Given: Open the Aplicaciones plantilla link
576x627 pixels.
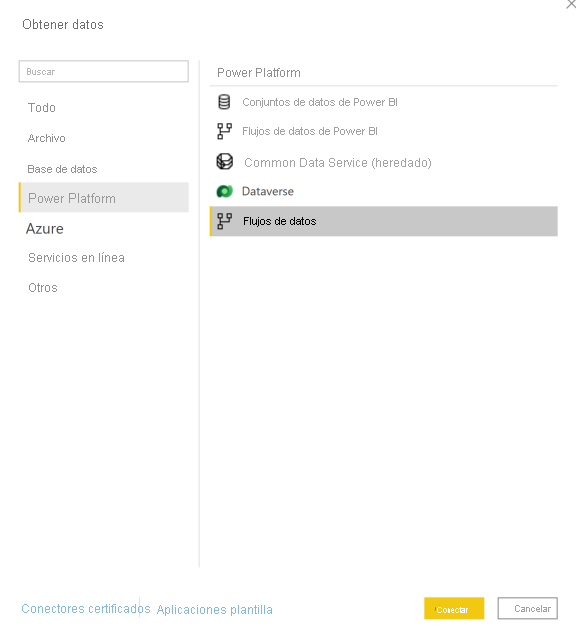Looking at the screenshot, I should click(x=214, y=610).
